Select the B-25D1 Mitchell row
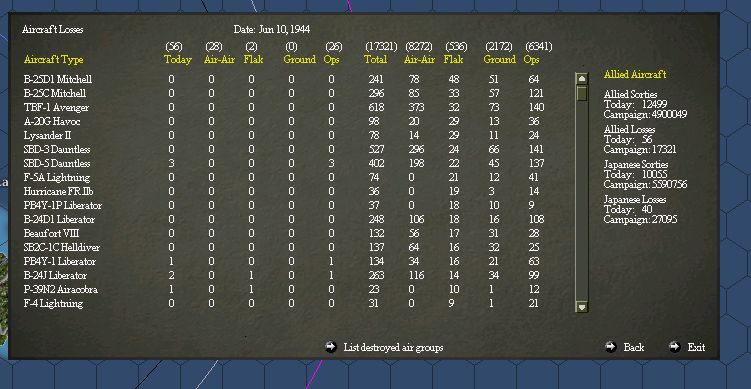Viewport: 751px width, 389px height. click(x=284, y=79)
